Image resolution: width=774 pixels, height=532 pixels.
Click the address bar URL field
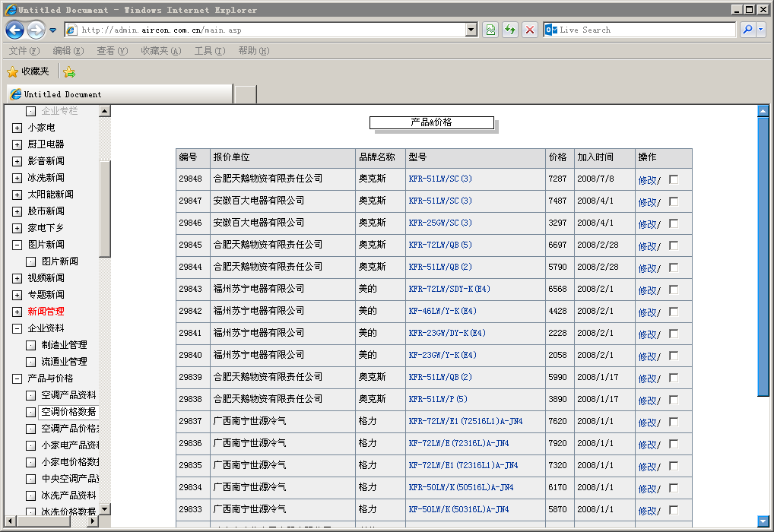coord(271,30)
